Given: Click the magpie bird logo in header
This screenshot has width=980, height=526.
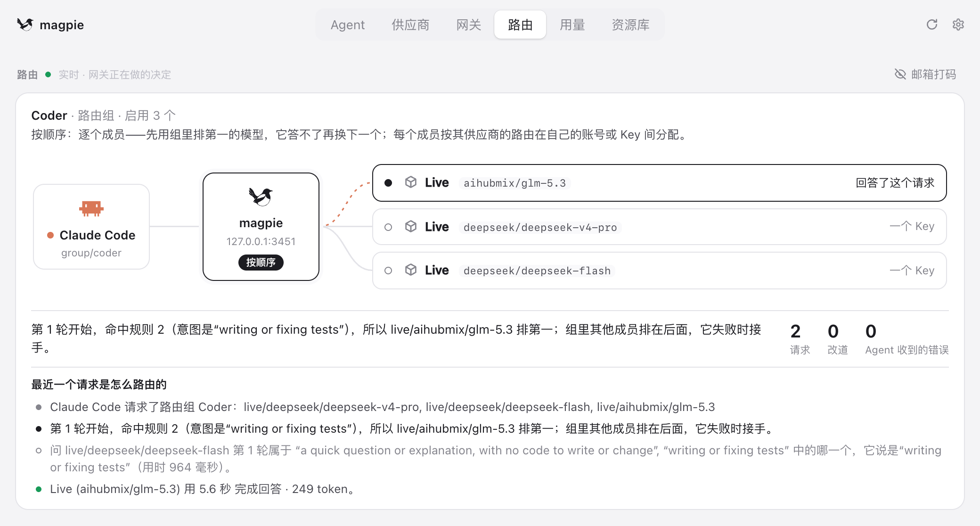Looking at the screenshot, I should pos(25,24).
